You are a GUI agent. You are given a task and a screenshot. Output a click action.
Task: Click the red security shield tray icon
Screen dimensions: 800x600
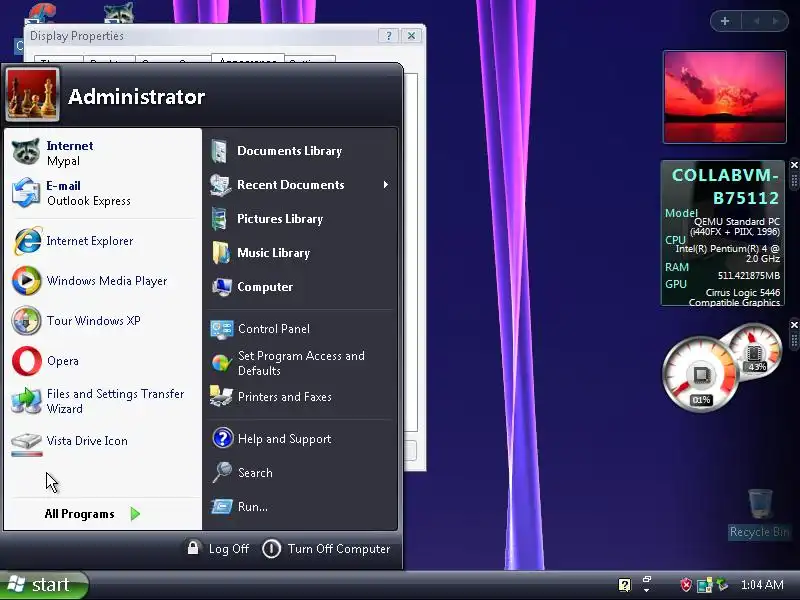(x=686, y=585)
